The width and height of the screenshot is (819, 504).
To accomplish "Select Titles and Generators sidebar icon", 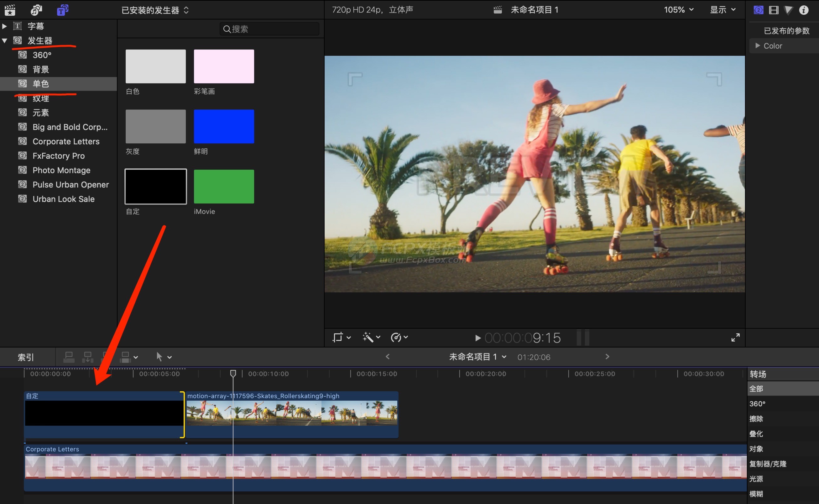I will pos(62,10).
